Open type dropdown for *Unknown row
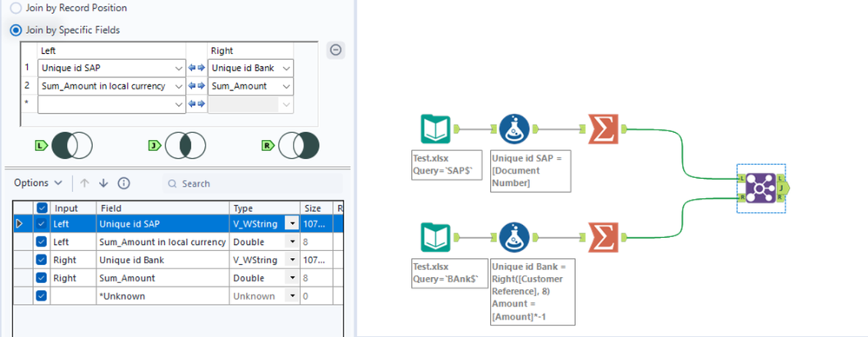Viewport: 868px width, 337px height. pos(292,296)
